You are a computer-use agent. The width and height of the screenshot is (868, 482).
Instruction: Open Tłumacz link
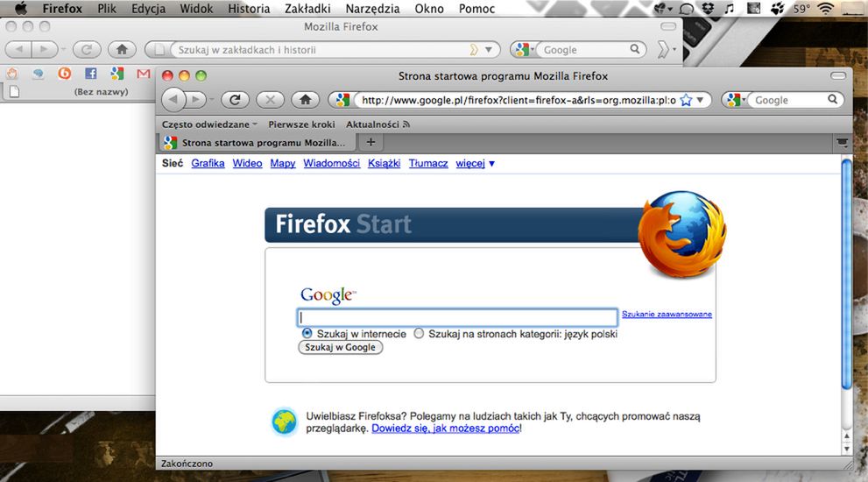[x=428, y=163]
